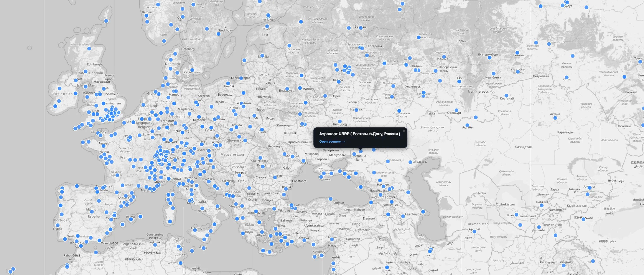Image resolution: width=644 pixels, height=275 pixels.
Task: Open scenery link in airport popup
Action: point(332,142)
